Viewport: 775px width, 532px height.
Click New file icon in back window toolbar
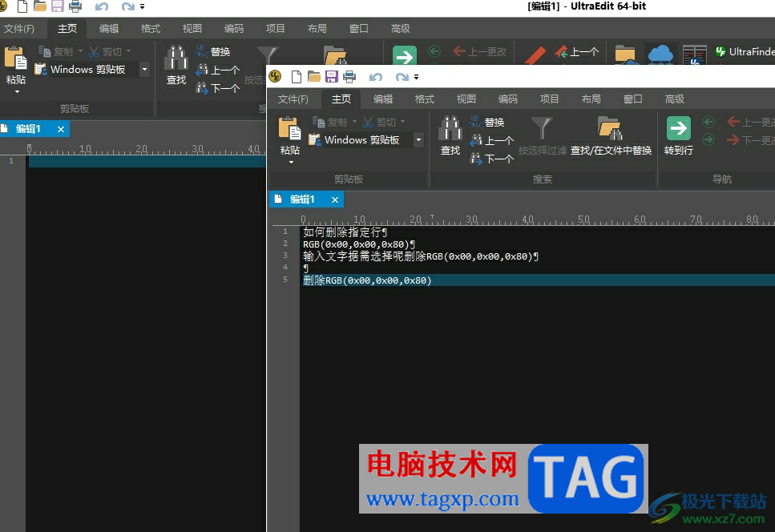point(22,6)
